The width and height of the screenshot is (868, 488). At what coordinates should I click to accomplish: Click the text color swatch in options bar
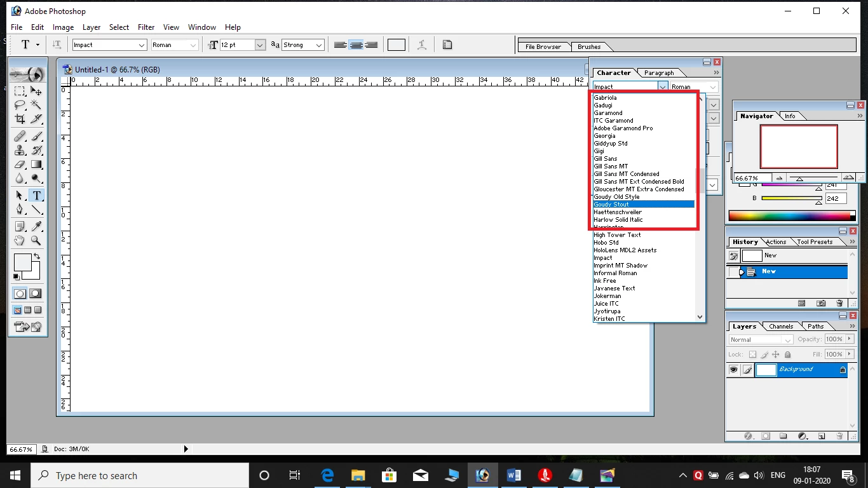click(x=397, y=44)
